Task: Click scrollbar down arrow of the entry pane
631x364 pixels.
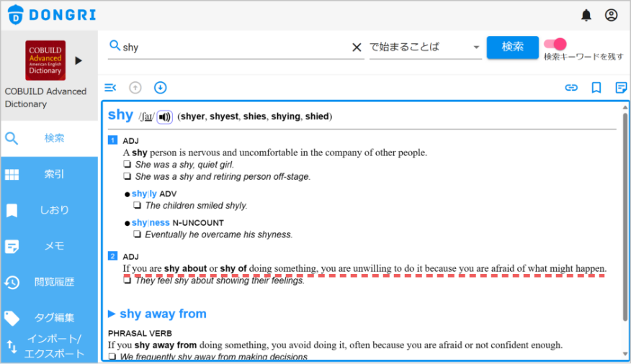Action: coord(625,355)
